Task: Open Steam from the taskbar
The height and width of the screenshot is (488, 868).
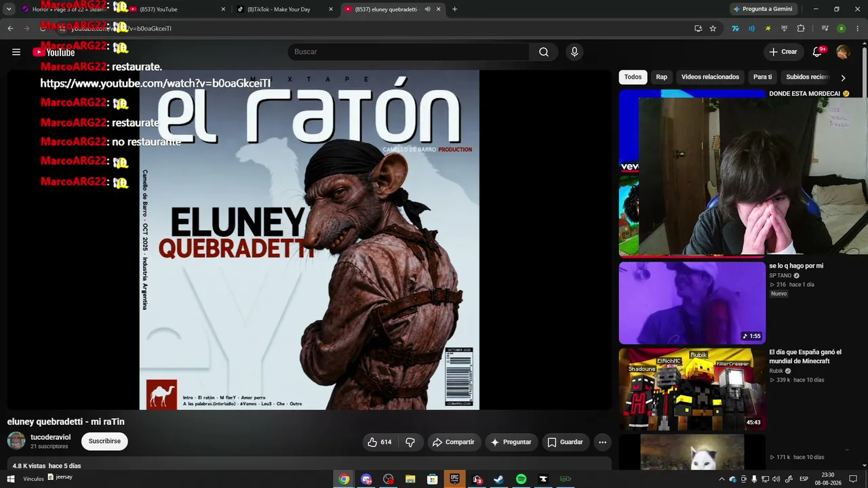Action: (498, 479)
